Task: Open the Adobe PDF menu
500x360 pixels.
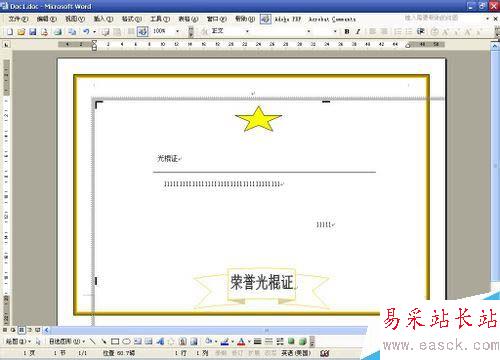Action: 288,19
